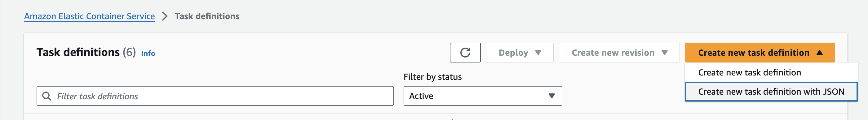Open the Create new revision dropdown
Screen dimensions: 868x120
(619, 53)
